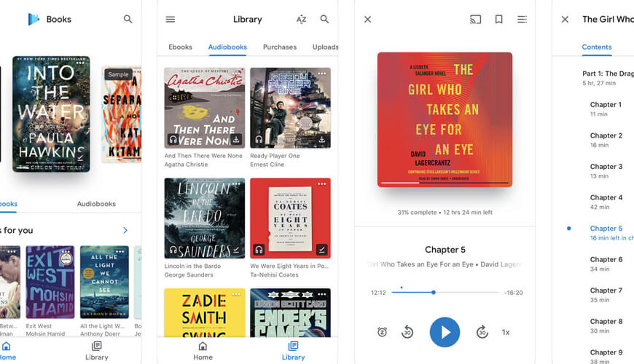Go to Home in Library screen bottom bar
Image resolution: width=634 pixels, height=364 pixels.
click(x=203, y=351)
